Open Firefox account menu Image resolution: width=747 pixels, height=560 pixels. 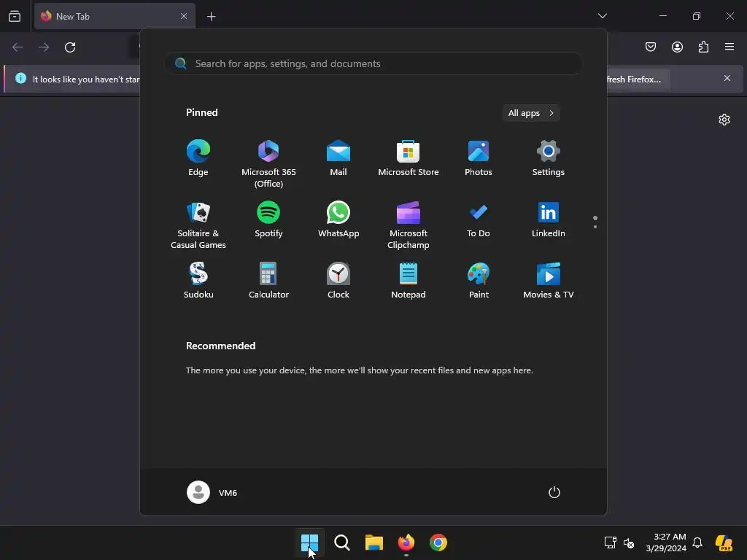[677, 47]
